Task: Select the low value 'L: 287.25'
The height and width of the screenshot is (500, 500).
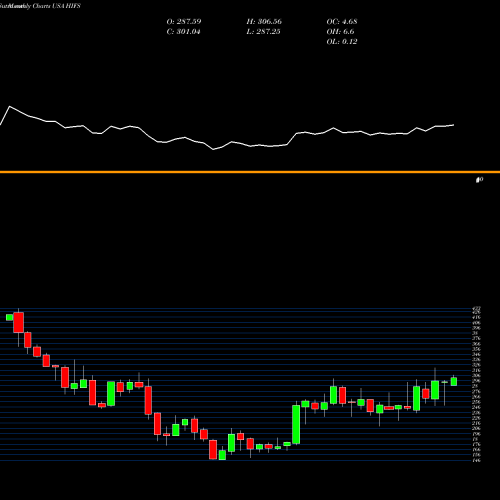Action: (263, 31)
